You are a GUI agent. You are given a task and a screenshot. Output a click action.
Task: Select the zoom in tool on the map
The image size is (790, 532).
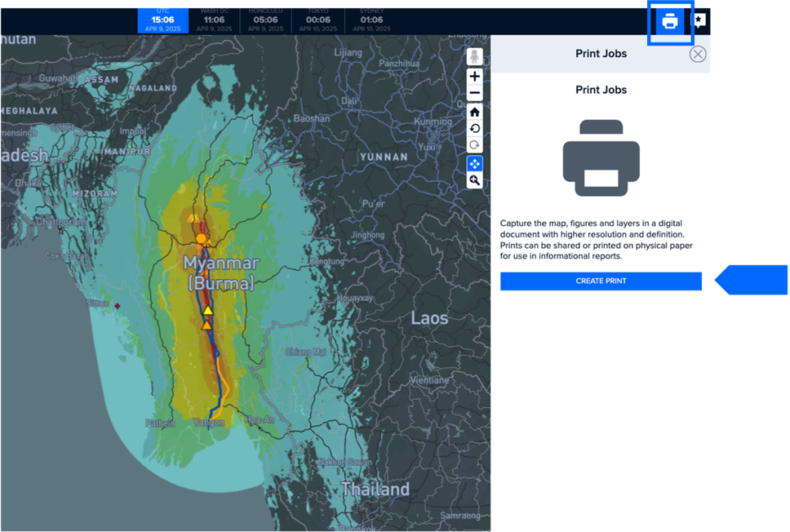[475, 76]
